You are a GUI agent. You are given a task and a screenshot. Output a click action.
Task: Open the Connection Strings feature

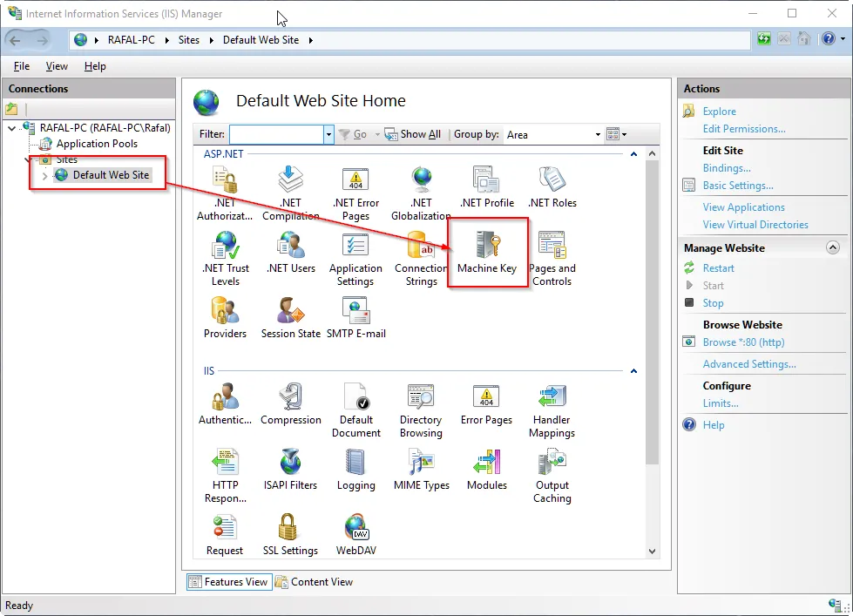pos(421,259)
